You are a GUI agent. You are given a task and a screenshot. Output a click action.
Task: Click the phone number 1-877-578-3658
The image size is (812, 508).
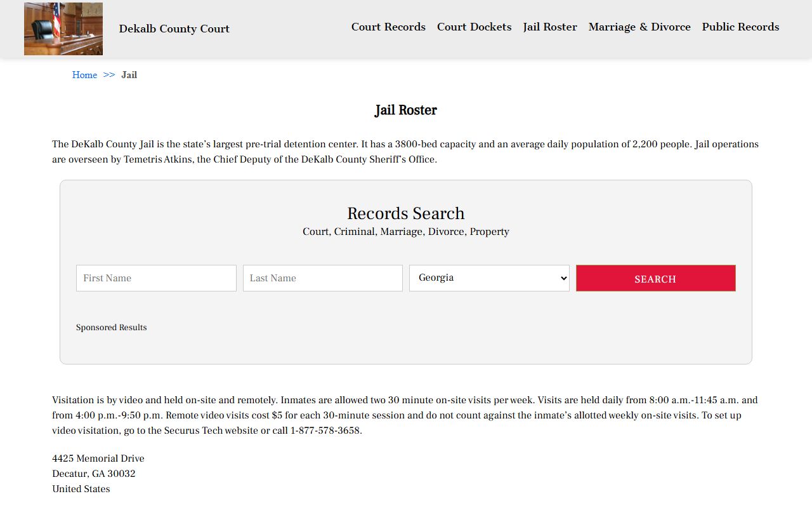tap(325, 431)
